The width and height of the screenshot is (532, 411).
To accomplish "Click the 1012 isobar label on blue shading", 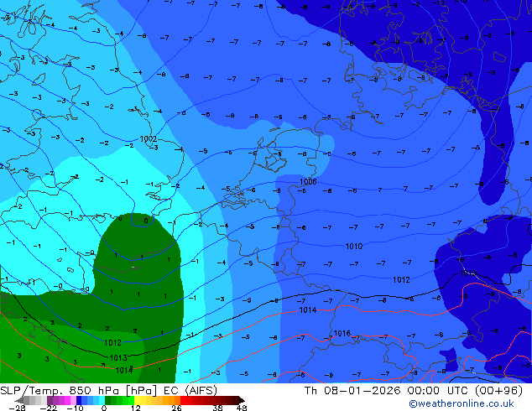I will click(401, 280).
